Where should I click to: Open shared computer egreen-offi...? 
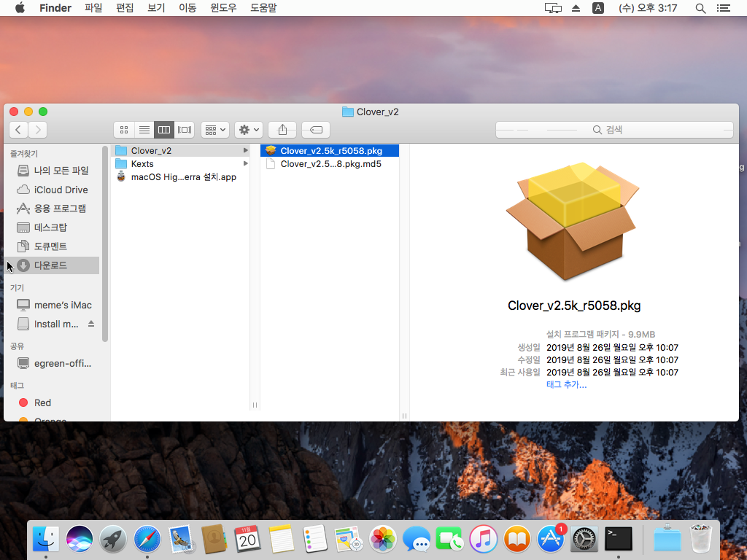(x=53, y=363)
